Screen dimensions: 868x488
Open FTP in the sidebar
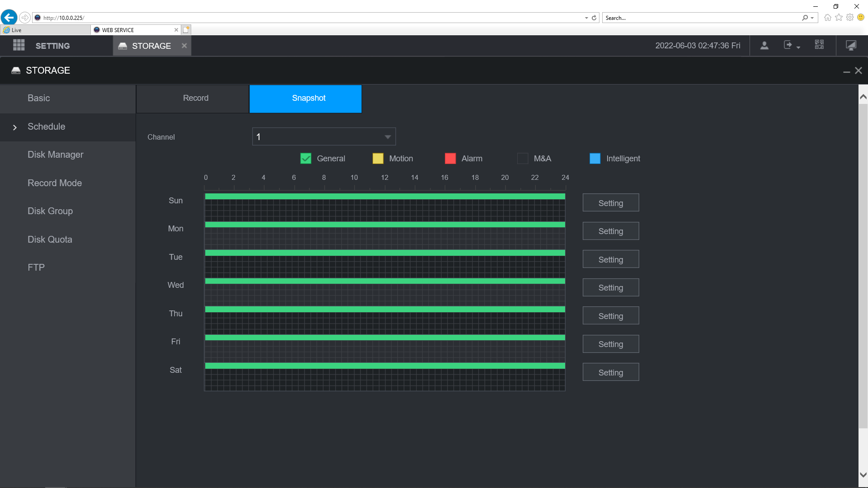pyautogui.click(x=68, y=268)
